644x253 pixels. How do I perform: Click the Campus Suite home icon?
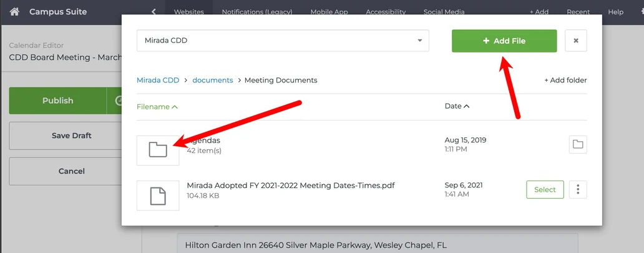click(14, 12)
